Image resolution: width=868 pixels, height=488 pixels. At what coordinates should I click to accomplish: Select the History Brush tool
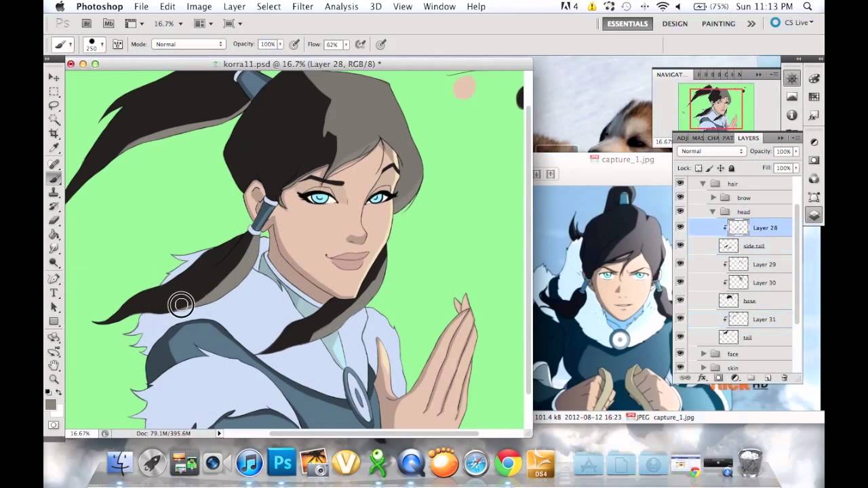pyautogui.click(x=54, y=207)
